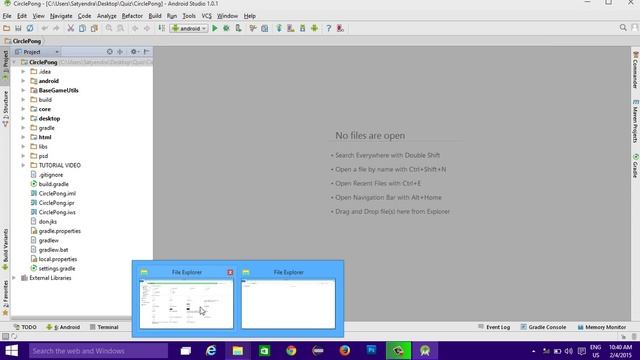Image resolution: width=640 pixels, height=360 pixels.
Task: Expand the html folder
Action: [x=23, y=137]
